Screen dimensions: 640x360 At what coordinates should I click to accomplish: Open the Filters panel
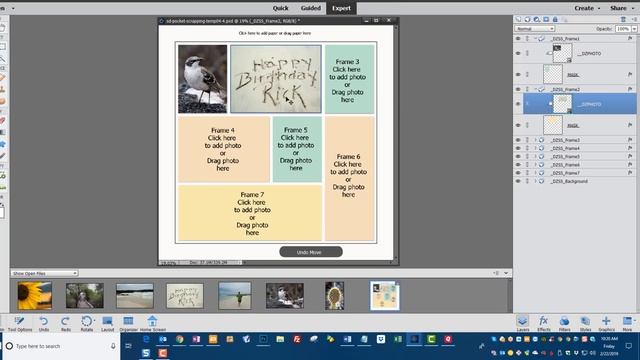point(564,323)
